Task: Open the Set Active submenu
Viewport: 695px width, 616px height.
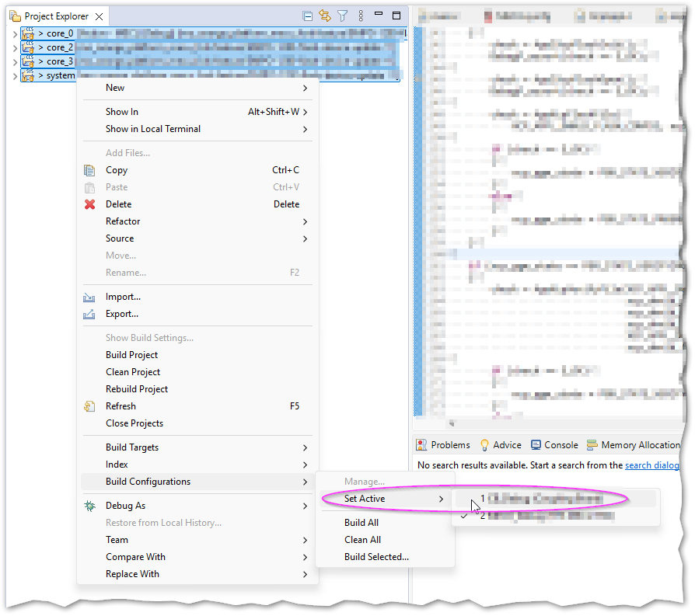Action: tap(385, 499)
